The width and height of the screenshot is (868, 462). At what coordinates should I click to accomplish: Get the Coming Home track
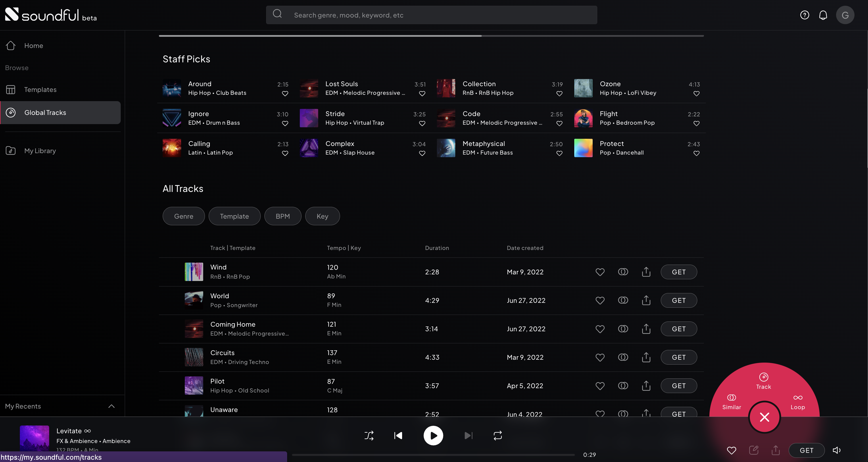click(679, 329)
